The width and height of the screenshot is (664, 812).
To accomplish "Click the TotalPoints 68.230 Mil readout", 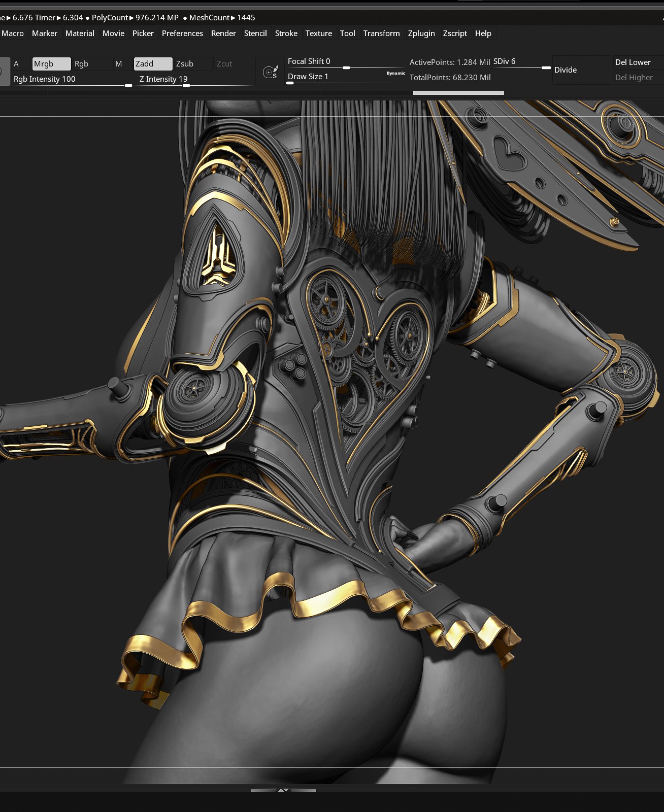I will pyautogui.click(x=450, y=78).
